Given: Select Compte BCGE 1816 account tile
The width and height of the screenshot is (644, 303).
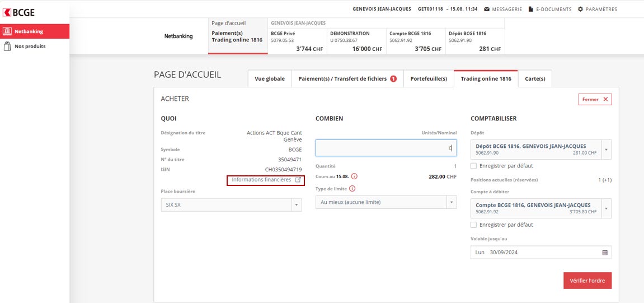Looking at the screenshot, I should click(416, 41).
